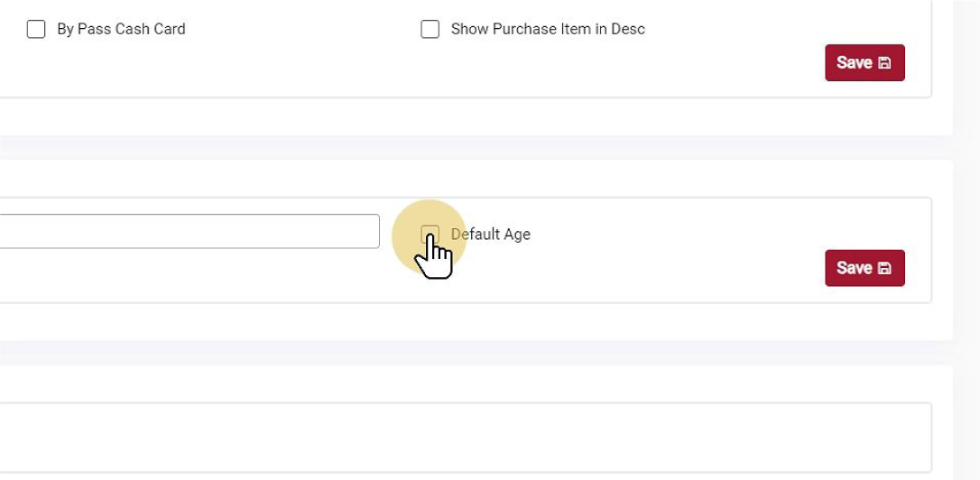Tick the Show Purchase Item in Desc checkbox
This screenshot has height=480, width=980.
coord(430,29)
